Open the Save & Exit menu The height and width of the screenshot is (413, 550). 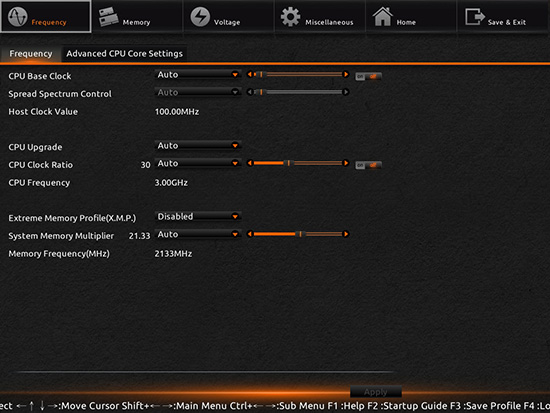[503, 16]
